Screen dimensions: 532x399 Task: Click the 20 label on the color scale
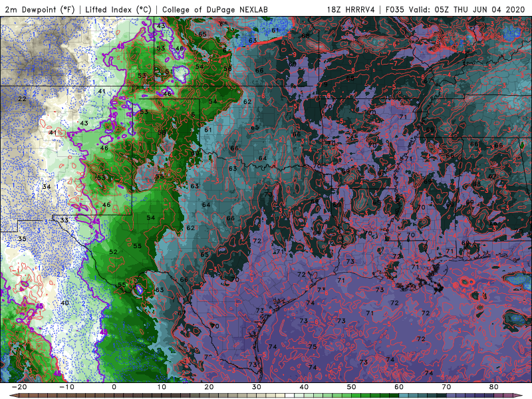[209, 387]
